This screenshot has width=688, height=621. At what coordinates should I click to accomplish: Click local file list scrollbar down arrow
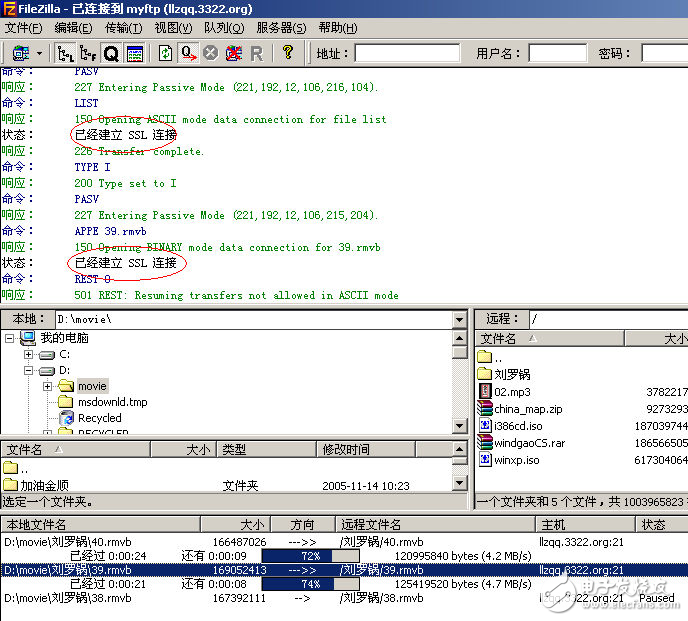[459, 483]
